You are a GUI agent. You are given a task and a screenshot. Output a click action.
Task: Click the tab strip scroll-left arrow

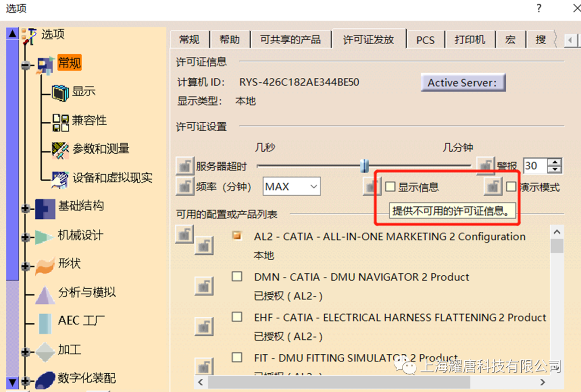click(570, 40)
